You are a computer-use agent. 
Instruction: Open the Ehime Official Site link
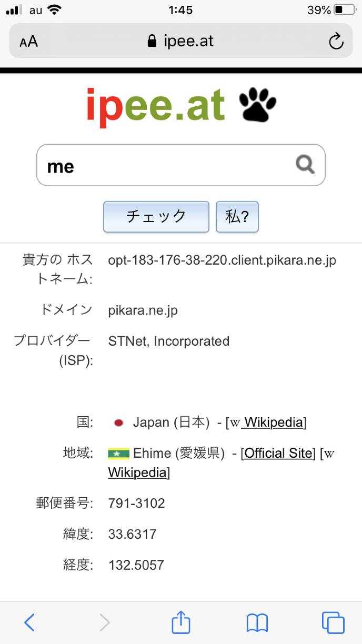point(278,453)
